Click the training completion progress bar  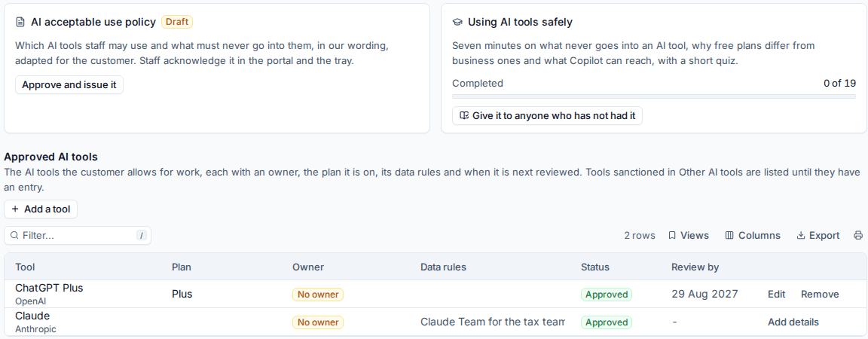(x=654, y=96)
